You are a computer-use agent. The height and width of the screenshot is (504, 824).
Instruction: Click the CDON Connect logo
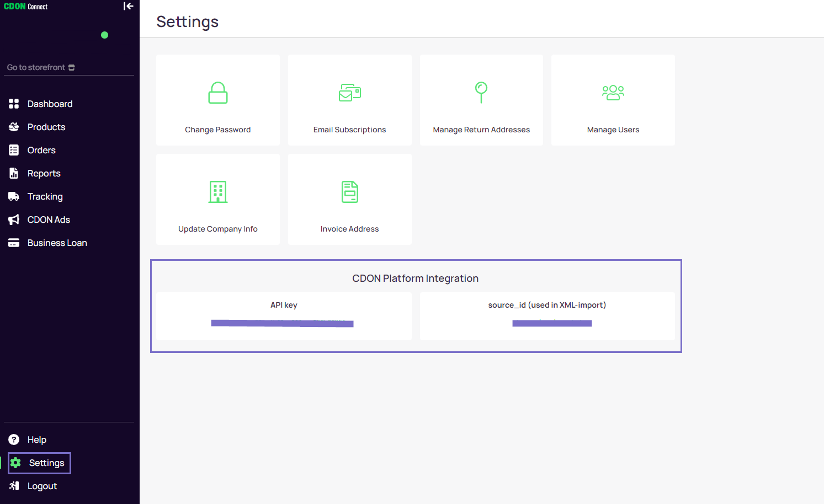click(x=26, y=7)
